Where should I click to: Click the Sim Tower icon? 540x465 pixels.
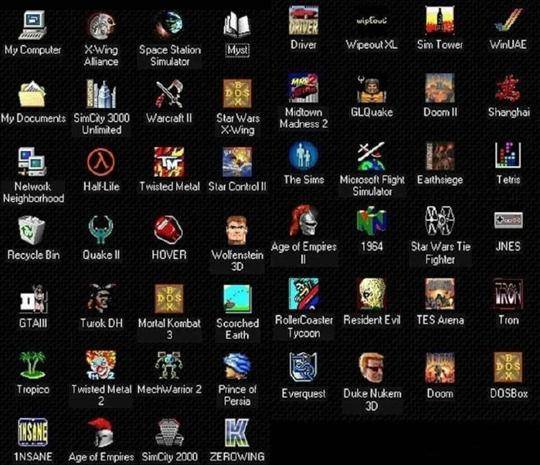click(440, 20)
